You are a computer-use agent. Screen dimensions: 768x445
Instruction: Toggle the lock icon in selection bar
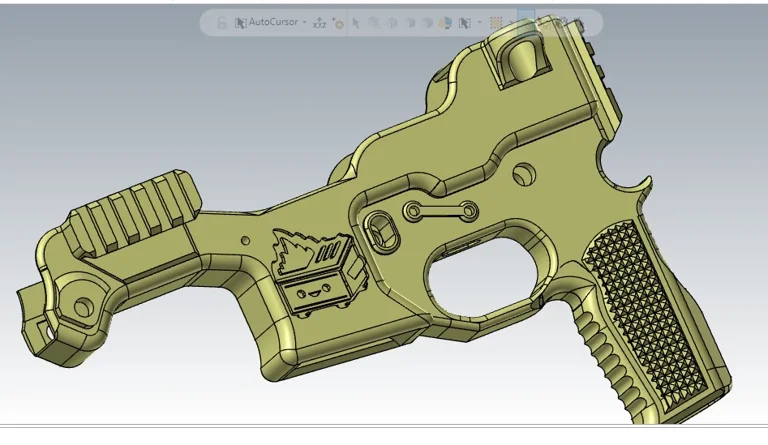[222, 22]
